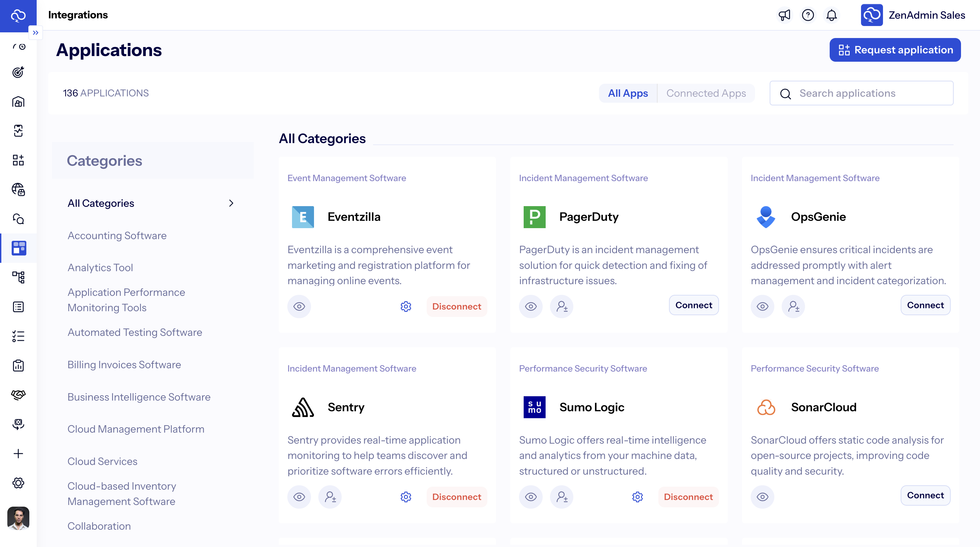This screenshot has width=980, height=547.
Task: Select the handshake partnerships icon in the sidebar
Action: coord(18,395)
